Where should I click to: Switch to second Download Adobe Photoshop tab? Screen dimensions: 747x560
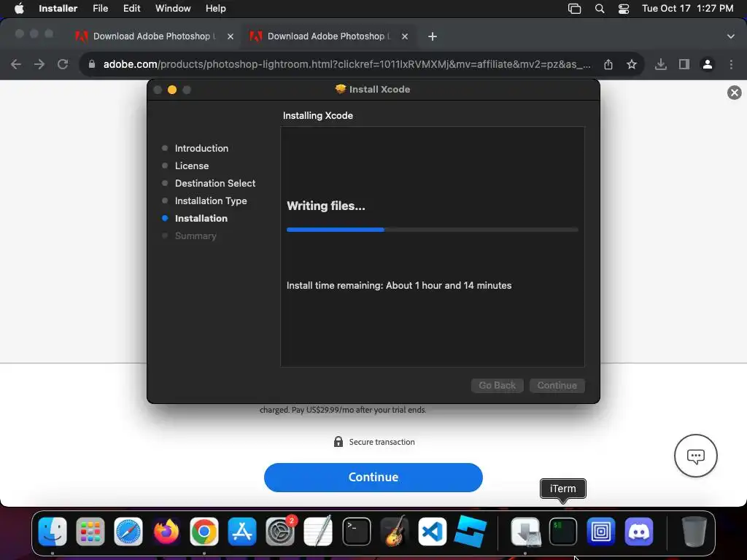[329, 36]
